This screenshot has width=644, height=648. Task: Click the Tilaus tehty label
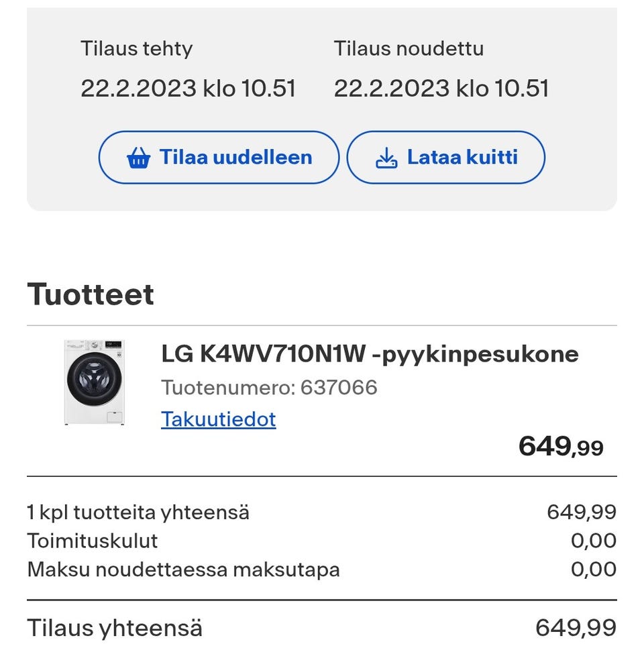click(x=136, y=48)
